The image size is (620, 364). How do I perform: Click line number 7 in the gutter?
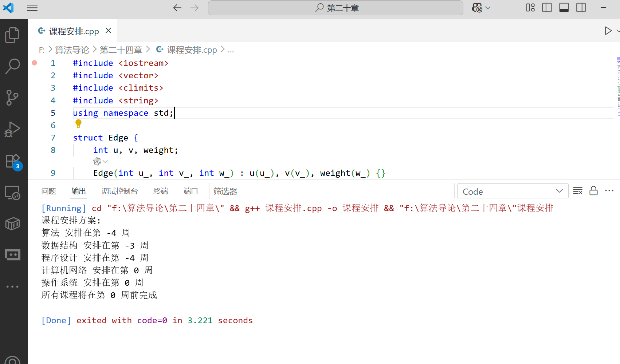[x=53, y=138]
